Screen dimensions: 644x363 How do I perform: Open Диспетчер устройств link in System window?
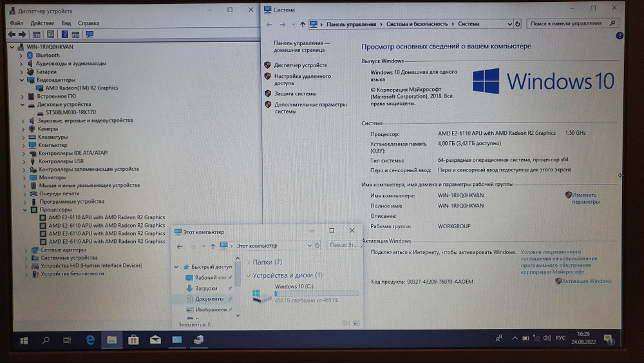click(301, 65)
